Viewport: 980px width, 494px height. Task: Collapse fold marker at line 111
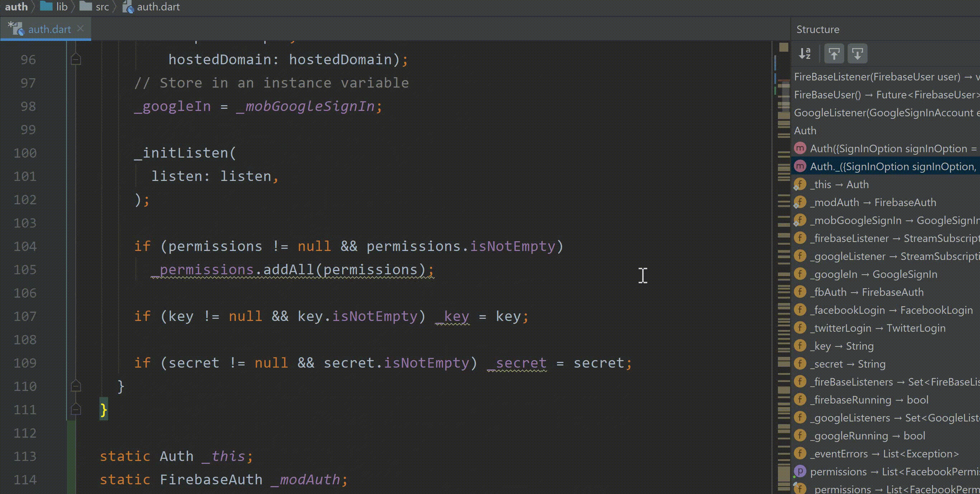[x=76, y=410]
